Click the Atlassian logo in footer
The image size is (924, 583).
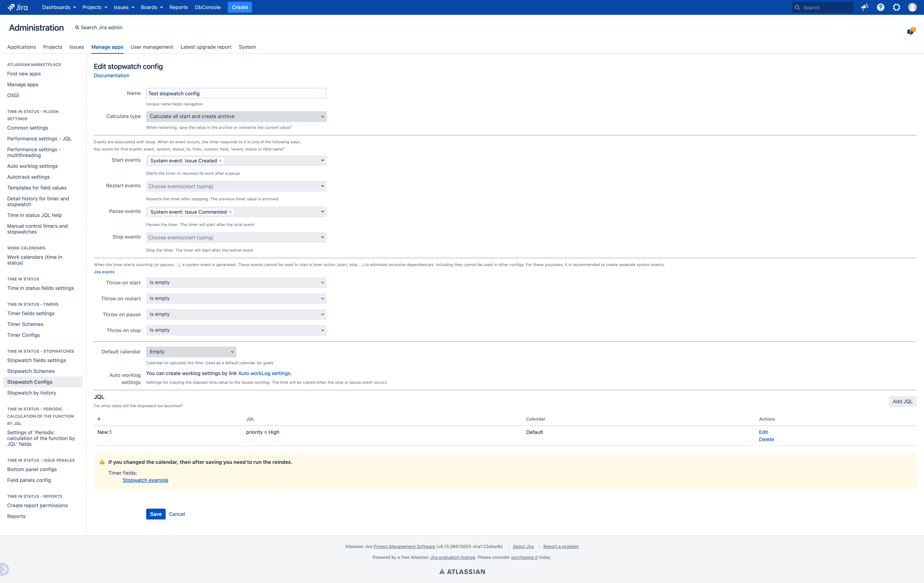tap(462, 571)
